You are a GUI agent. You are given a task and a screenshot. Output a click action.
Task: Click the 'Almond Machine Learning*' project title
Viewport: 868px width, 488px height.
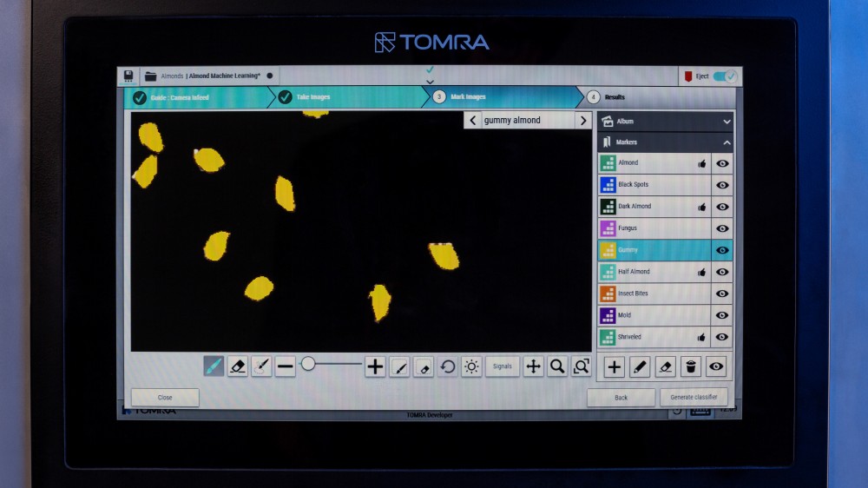(224, 76)
